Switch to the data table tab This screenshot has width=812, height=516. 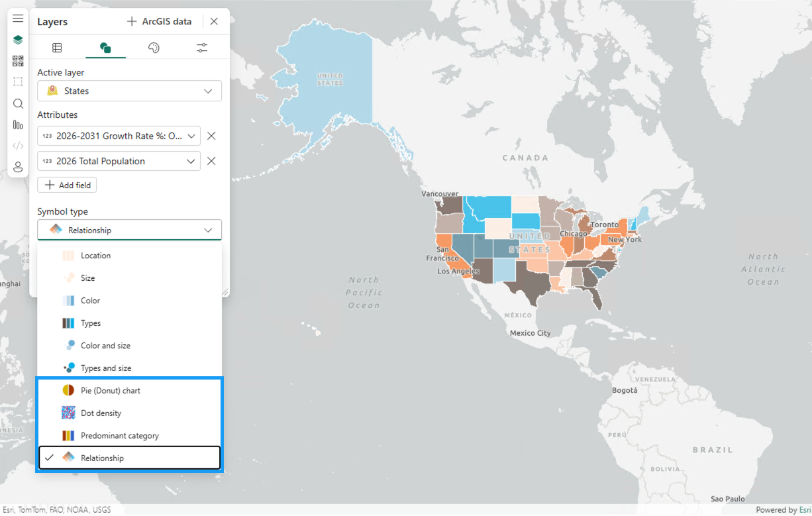click(57, 48)
